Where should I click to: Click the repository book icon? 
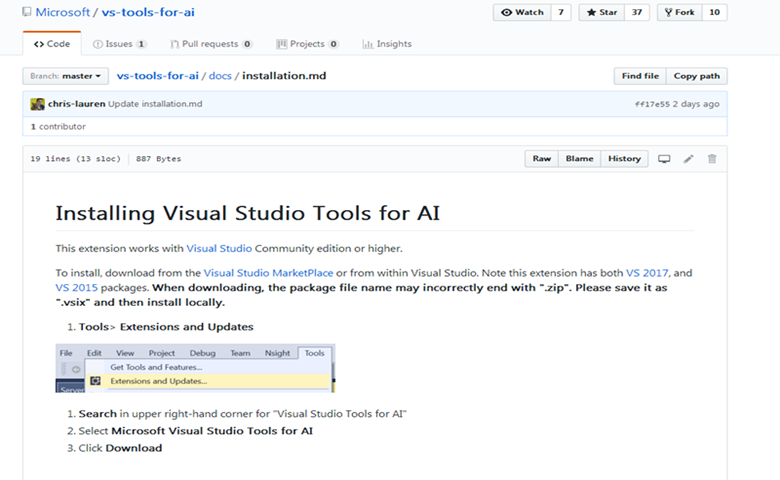pyautogui.click(x=27, y=12)
